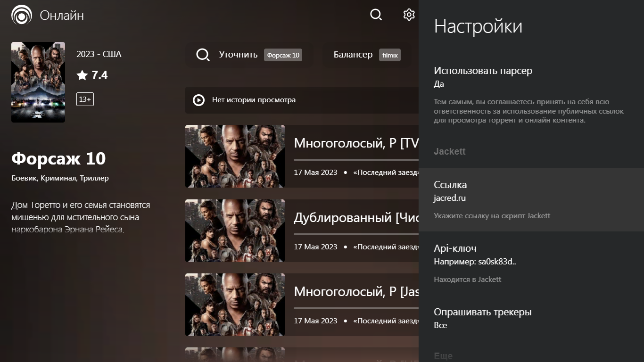Click the Форсаж 10 movie poster

38,82
